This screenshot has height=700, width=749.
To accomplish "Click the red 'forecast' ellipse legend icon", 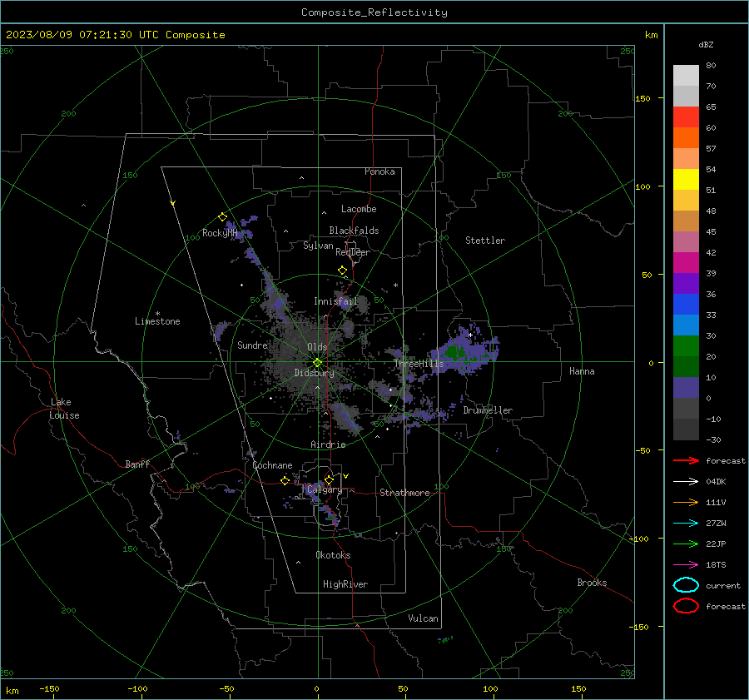I will (x=686, y=606).
